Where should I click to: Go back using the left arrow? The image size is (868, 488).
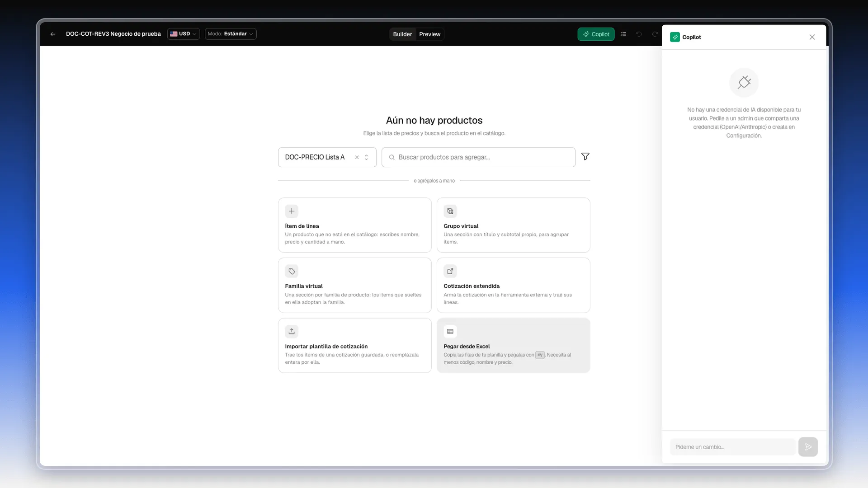click(x=53, y=34)
